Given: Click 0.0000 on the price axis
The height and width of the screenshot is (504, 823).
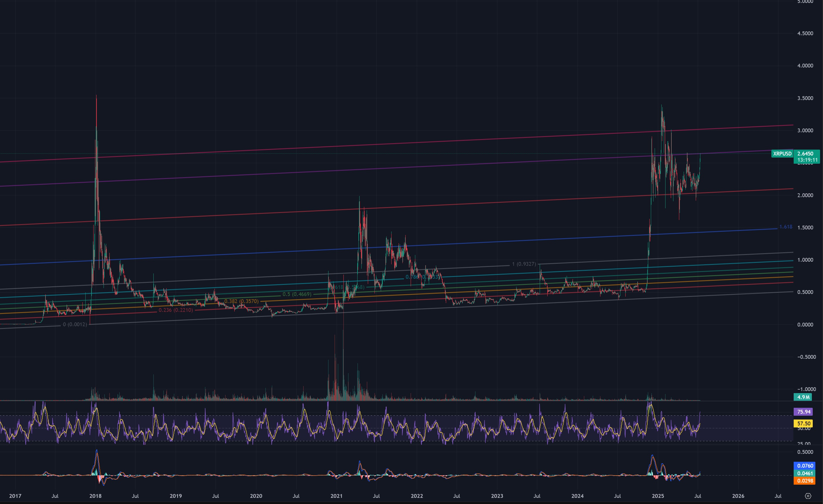Looking at the screenshot, I should (x=805, y=325).
